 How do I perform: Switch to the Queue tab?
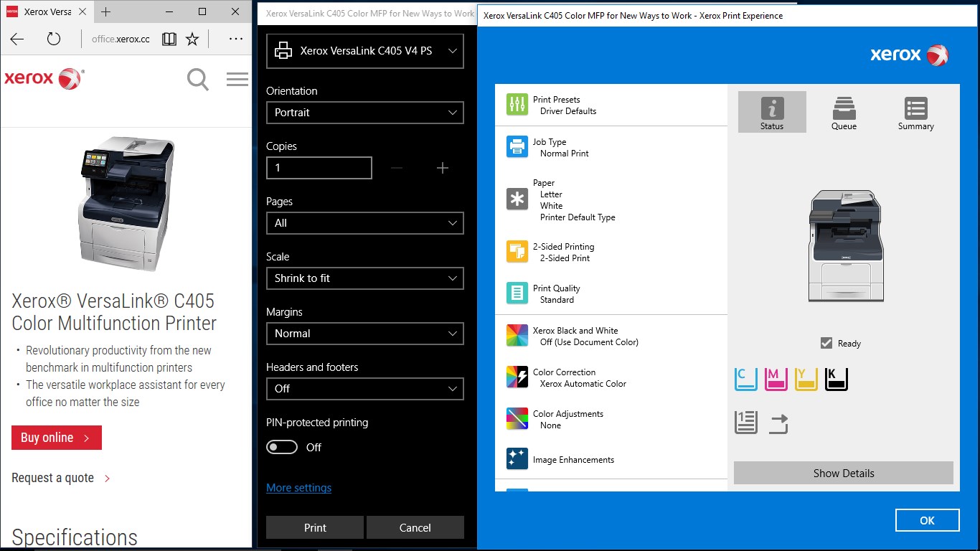[x=844, y=112]
